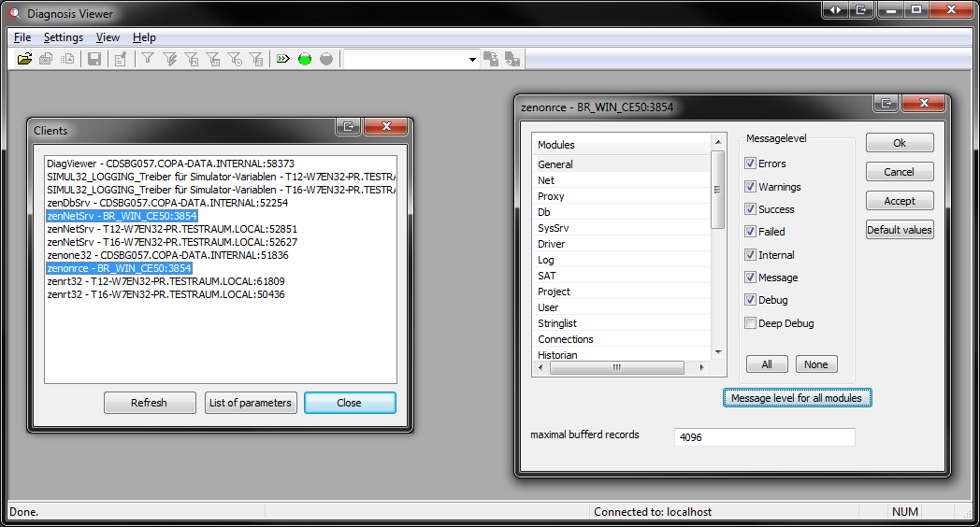Select the Db module row
Screen dimensions: 980x527
pos(623,212)
